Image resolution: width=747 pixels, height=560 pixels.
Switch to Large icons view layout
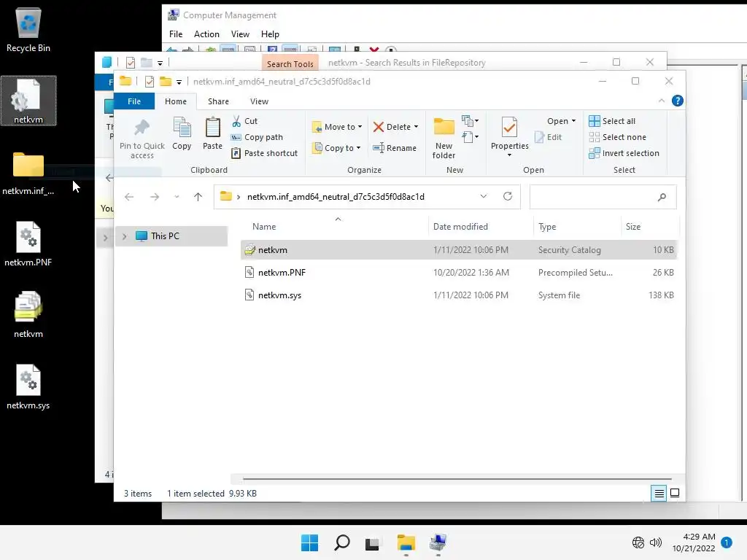pos(675,493)
